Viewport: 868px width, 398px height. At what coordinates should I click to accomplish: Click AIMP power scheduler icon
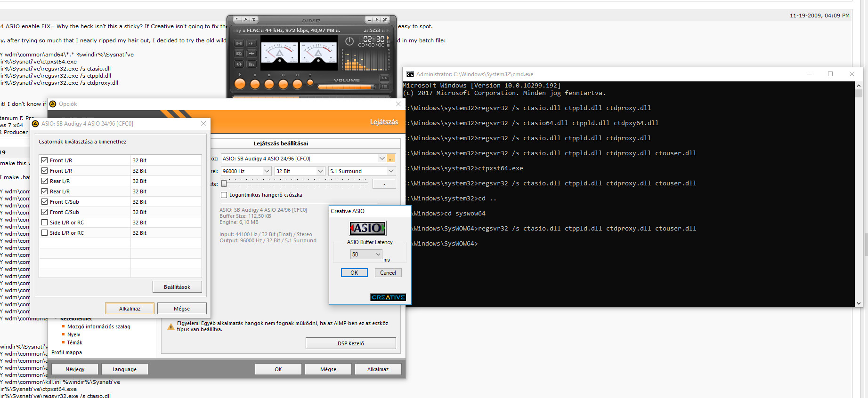coord(349,41)
